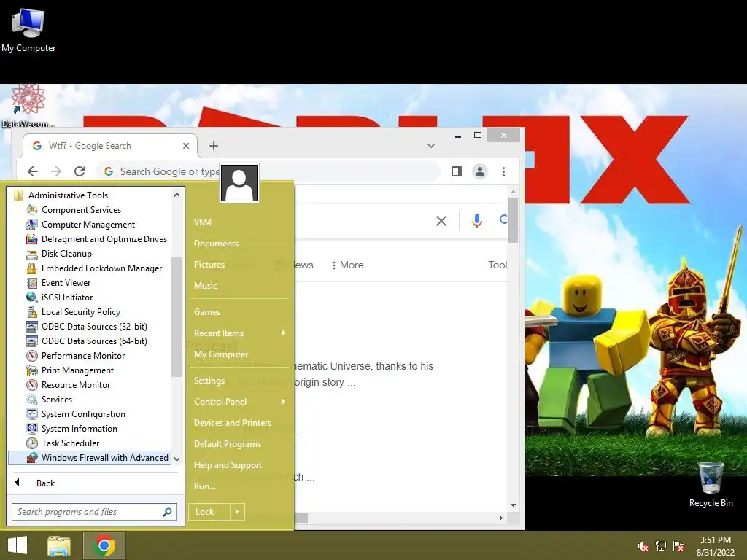Launch Computer Management

(89, 225)
